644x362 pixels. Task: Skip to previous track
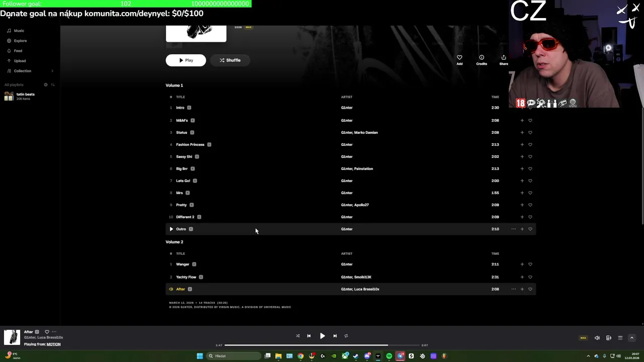point(309,336)
